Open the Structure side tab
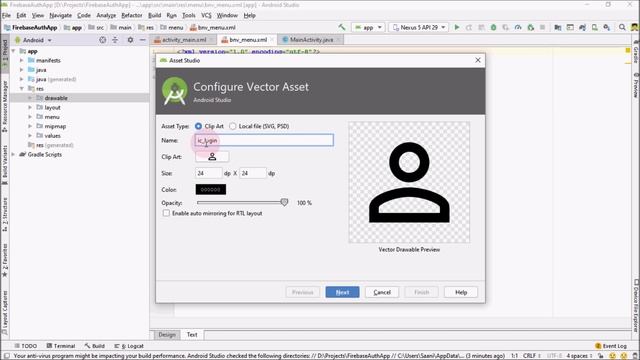The width and height of the screenshot is (640, 360). click(4, 215)
